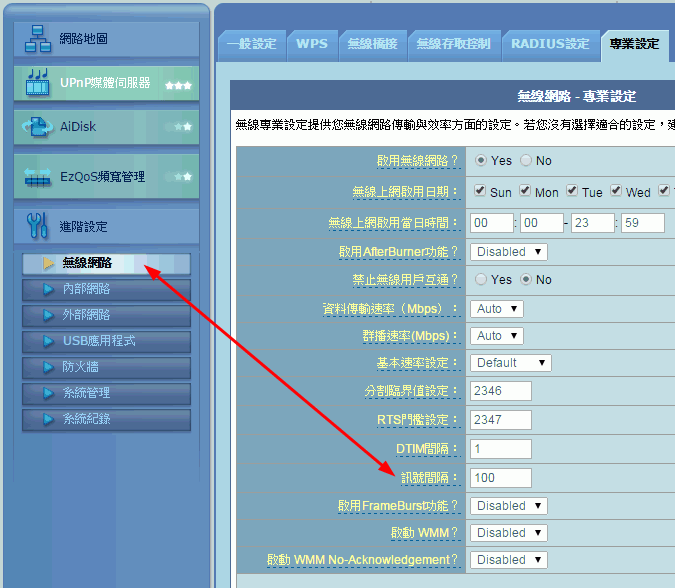Image resolution: width=675 pixels, height=588 pixels.
Task: Click the RTS門檻設定 field showing 2347
Action: click(501, 420)
